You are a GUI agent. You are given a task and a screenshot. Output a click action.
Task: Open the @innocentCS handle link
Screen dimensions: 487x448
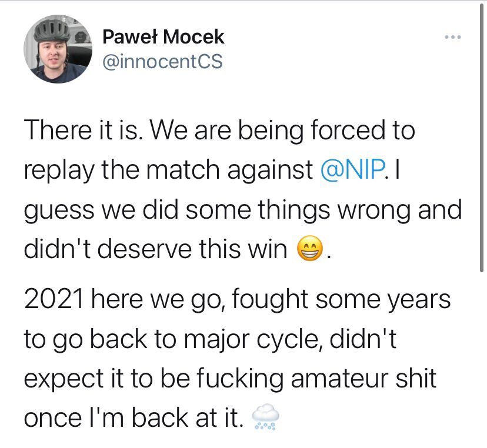tap(162, 61)
